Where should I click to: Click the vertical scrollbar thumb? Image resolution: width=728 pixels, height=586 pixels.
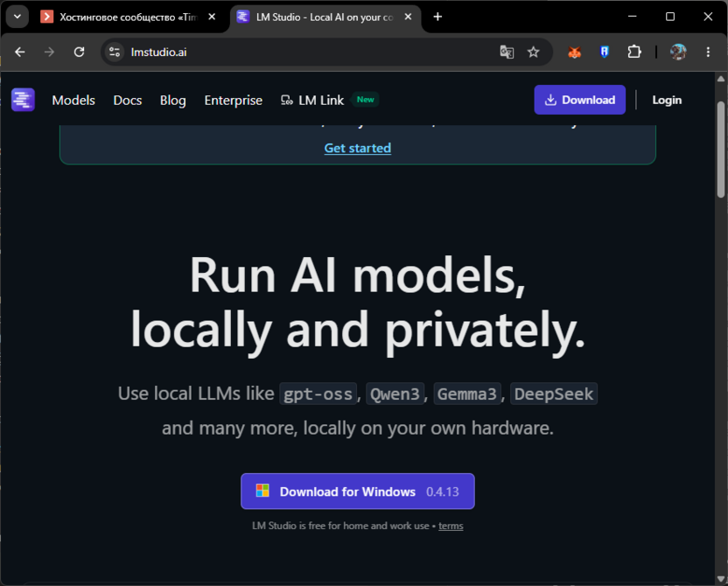click(x=721, y=150)
